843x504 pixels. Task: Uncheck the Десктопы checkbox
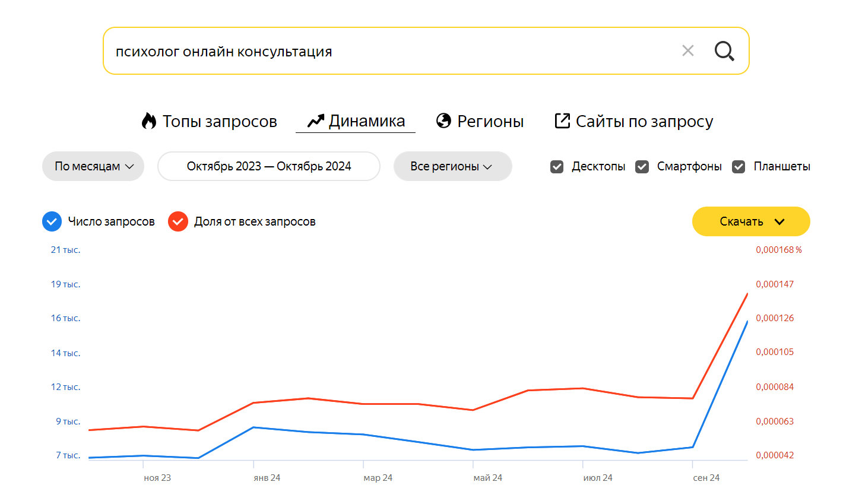coord(557,167)
